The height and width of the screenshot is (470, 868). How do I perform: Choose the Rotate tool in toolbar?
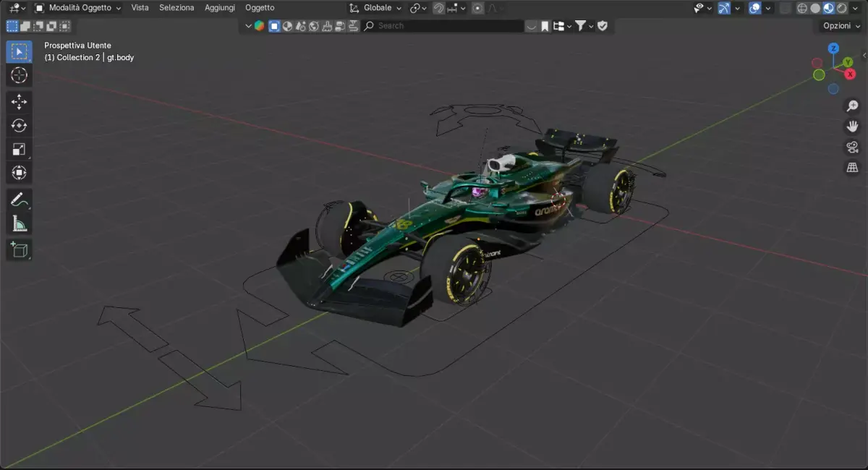(19, 126)
